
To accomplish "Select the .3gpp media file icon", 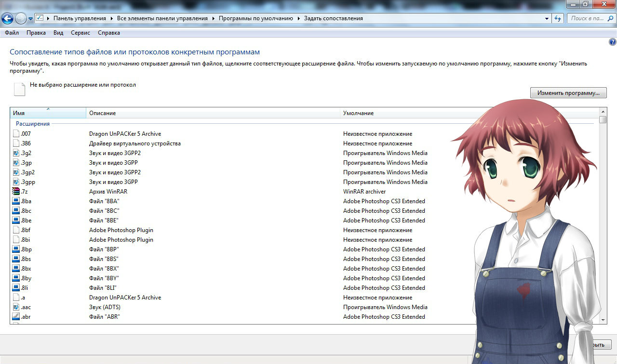I will tap(16, 182).
